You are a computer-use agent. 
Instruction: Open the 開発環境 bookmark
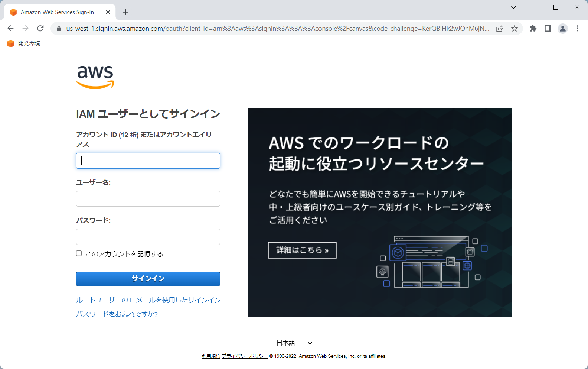click(24, 43)
